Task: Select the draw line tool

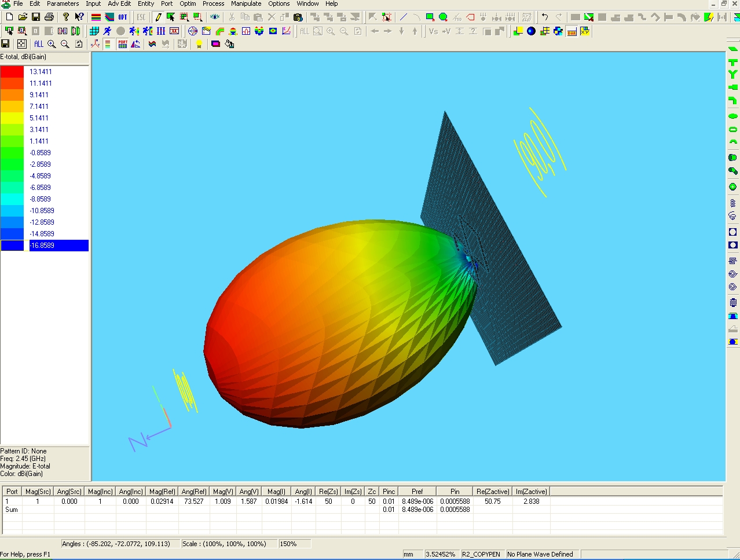Action: click(x=404, y=17)
